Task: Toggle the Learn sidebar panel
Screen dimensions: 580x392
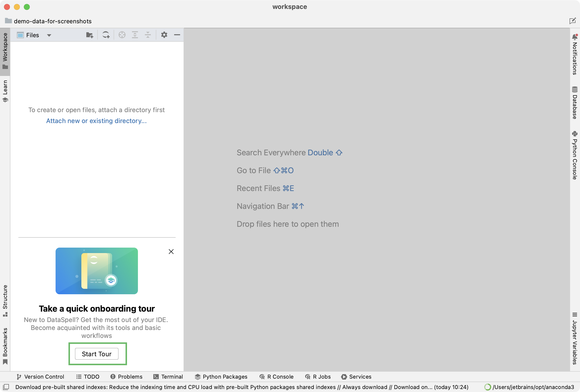Action: pos(6,90)
